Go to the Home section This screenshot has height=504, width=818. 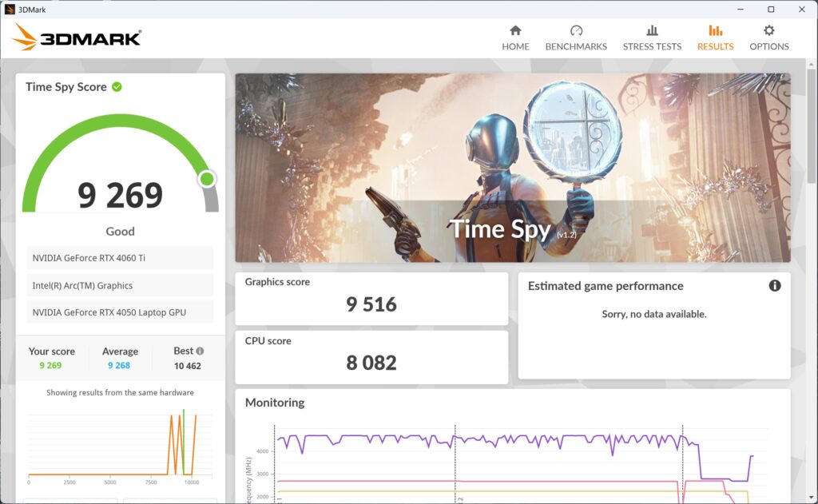[x=515, y=31]
